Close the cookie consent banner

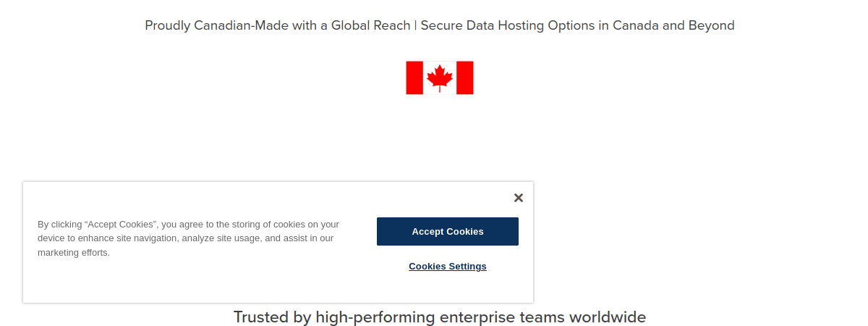click(518, 198)
